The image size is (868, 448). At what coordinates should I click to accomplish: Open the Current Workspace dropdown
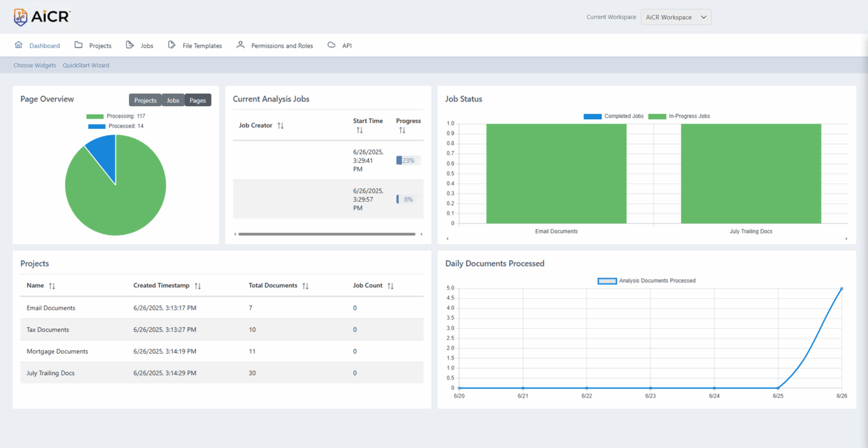[x=676, y=17]
